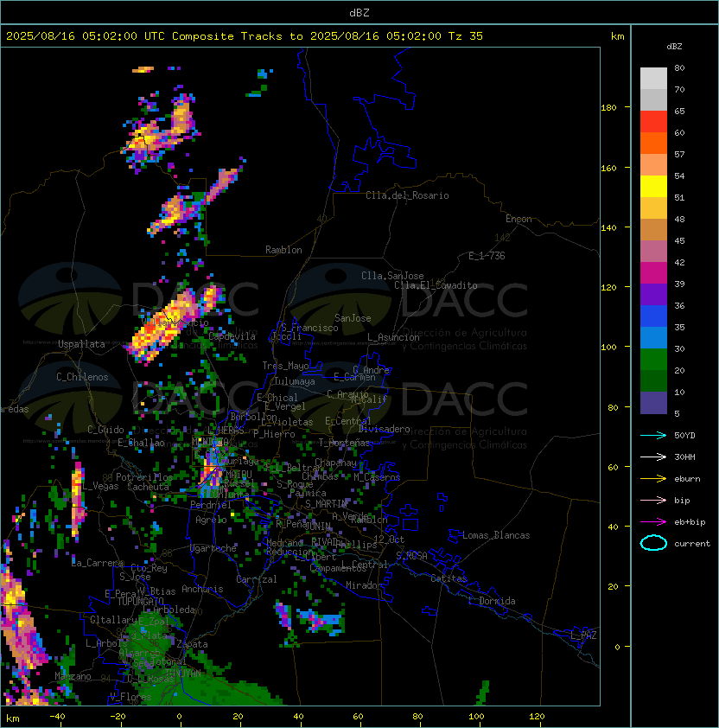Click the 'eburn' legend label
This screenshot has height=728, width=719.
pyautogui.click(x=687, y=479)
